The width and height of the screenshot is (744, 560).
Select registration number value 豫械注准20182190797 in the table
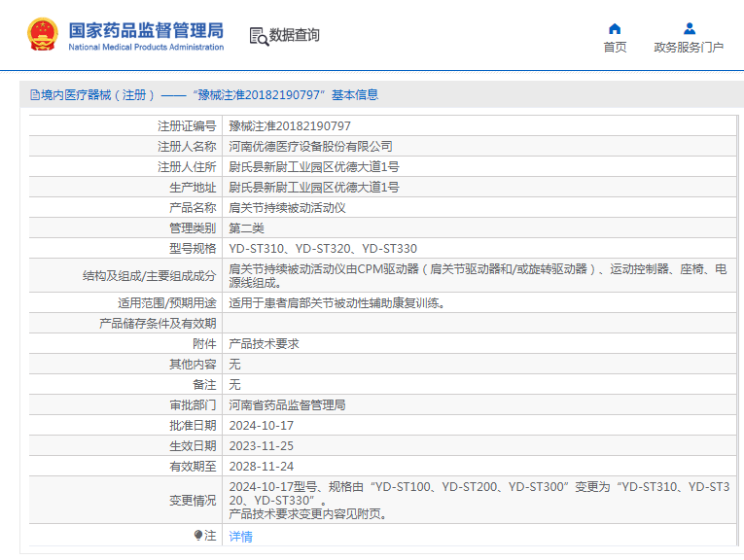(x=290, y=126)
